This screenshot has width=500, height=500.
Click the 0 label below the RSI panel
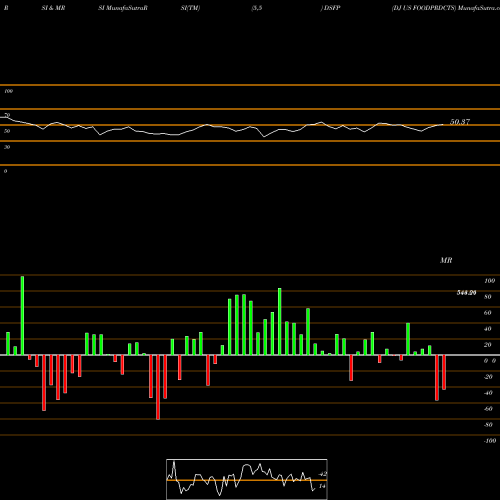(x=5, y=171)
